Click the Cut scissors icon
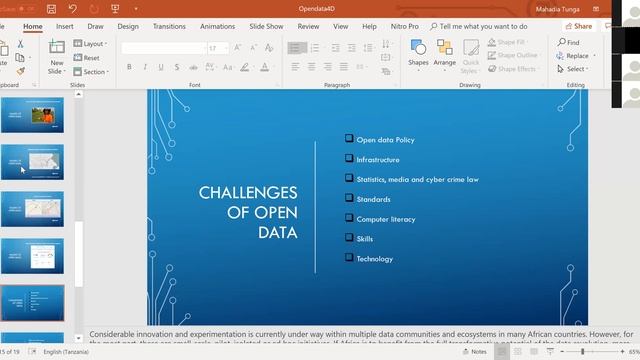The image size is (640, 360). 20,43
